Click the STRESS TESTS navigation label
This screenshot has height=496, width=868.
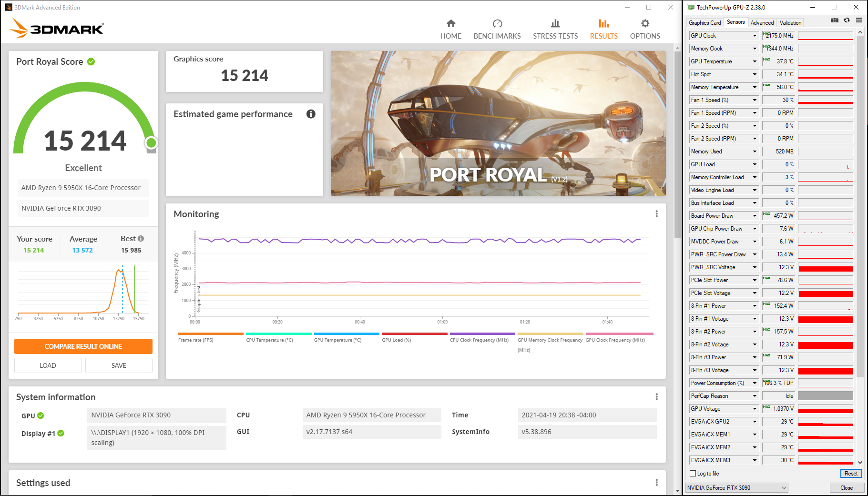555,36
